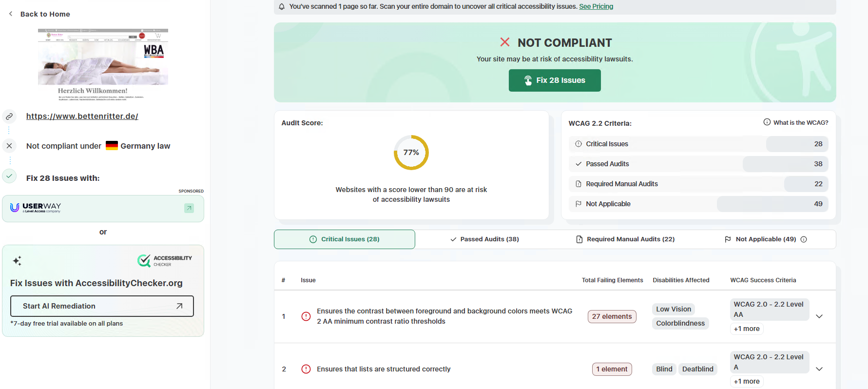Click the red warning icon on contrast issue row
This screenshot has height=389, width=868.
306,316
